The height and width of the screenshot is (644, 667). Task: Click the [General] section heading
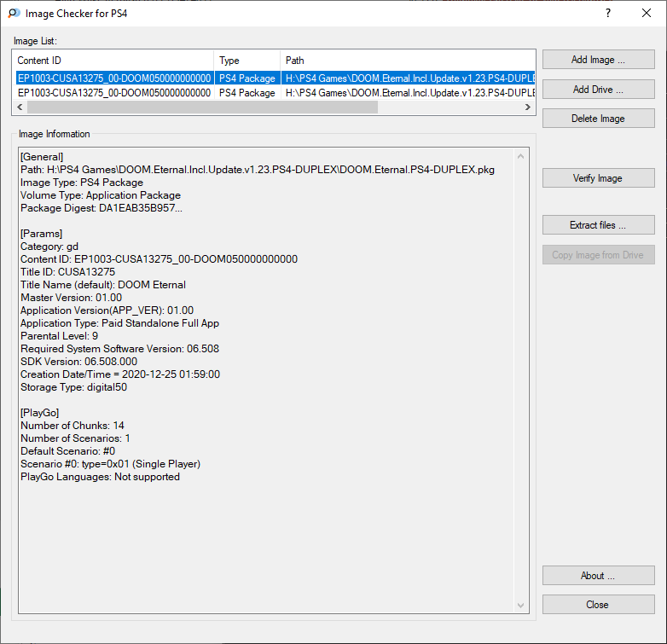point(42,157)
